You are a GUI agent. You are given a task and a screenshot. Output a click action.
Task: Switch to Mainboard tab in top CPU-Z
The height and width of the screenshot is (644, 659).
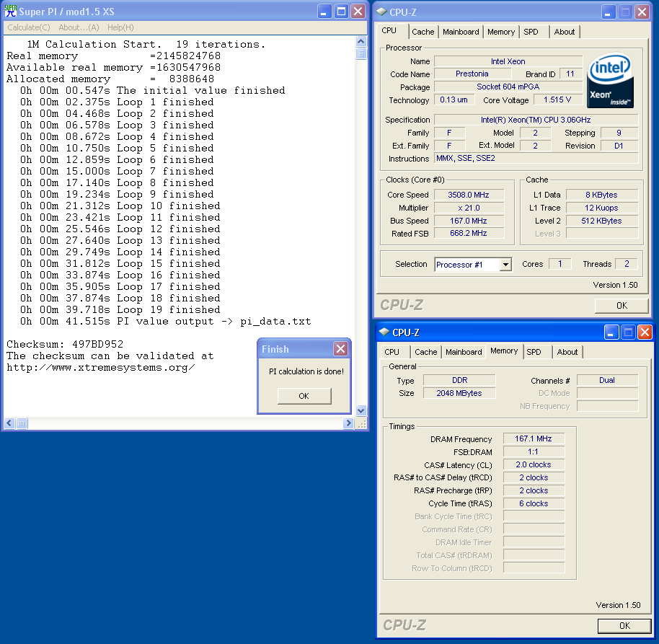(461, 32)
